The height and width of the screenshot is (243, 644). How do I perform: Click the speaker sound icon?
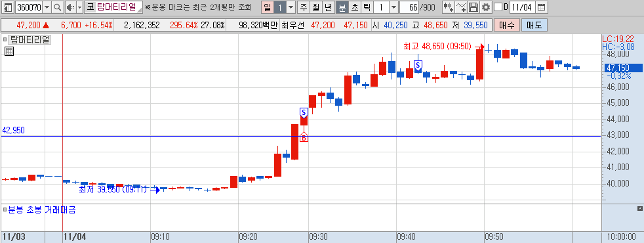70,7
